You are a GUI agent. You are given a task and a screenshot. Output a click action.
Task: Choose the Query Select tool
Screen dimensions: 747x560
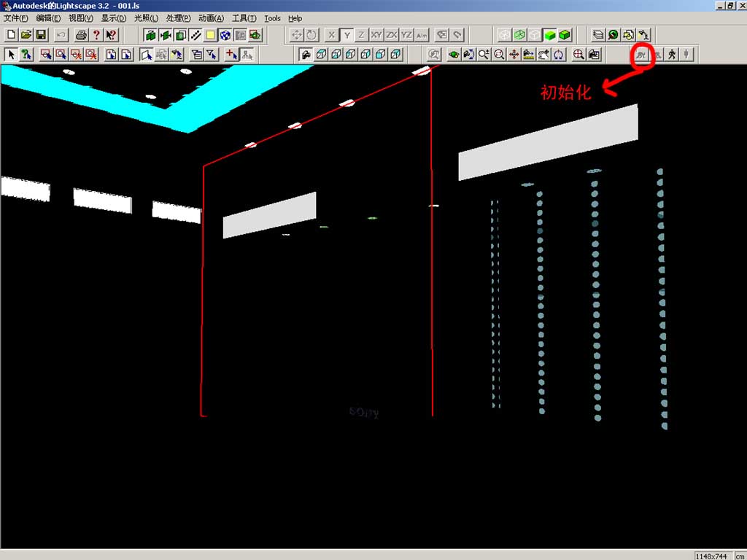pyautogui.click(x=26, y=54)
